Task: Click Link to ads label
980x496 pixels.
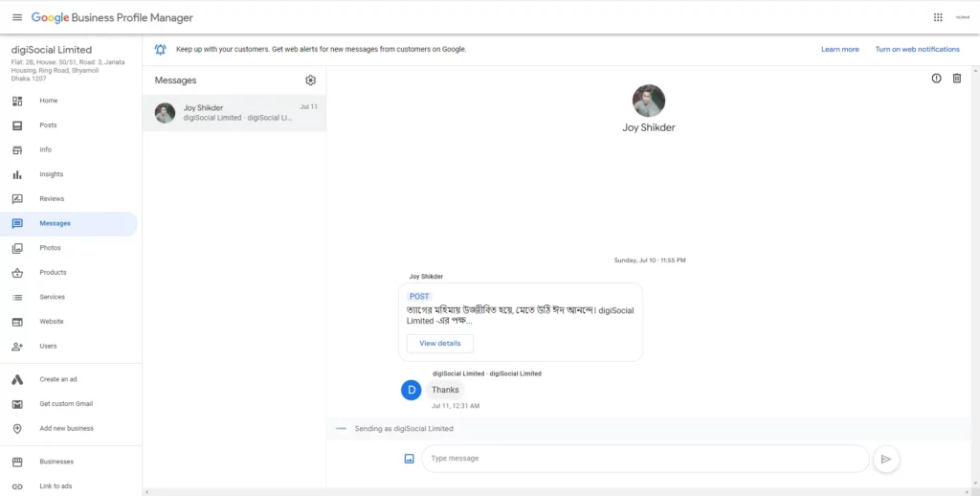Action: pyautogui.click(x=56, y=486)
